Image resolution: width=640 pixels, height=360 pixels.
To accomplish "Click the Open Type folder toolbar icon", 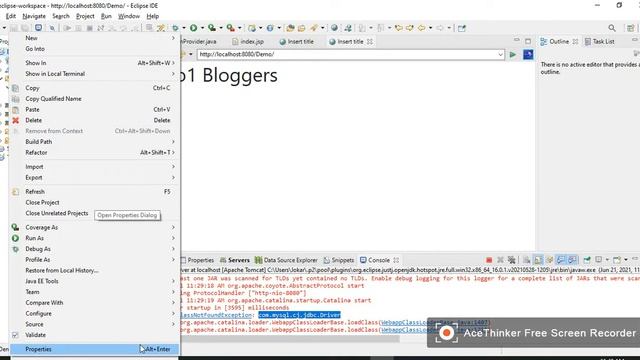I will click(290, 28).
